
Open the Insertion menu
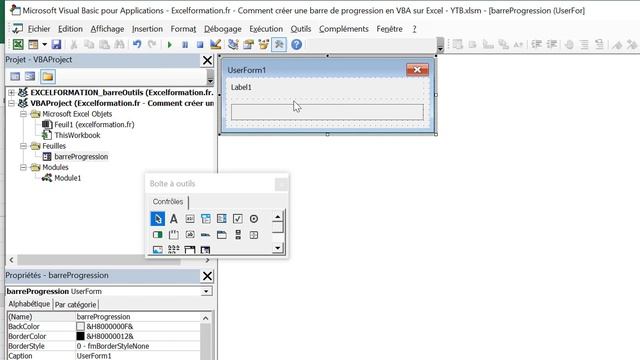pos(147,29)
